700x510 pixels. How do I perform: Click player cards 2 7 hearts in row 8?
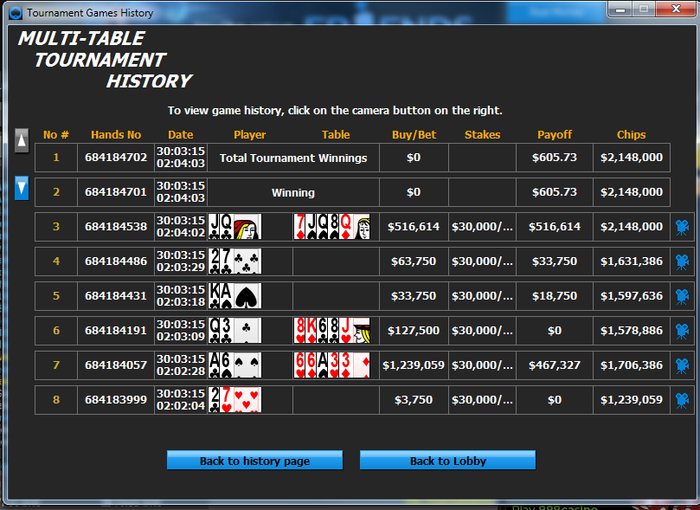(235, 400)
